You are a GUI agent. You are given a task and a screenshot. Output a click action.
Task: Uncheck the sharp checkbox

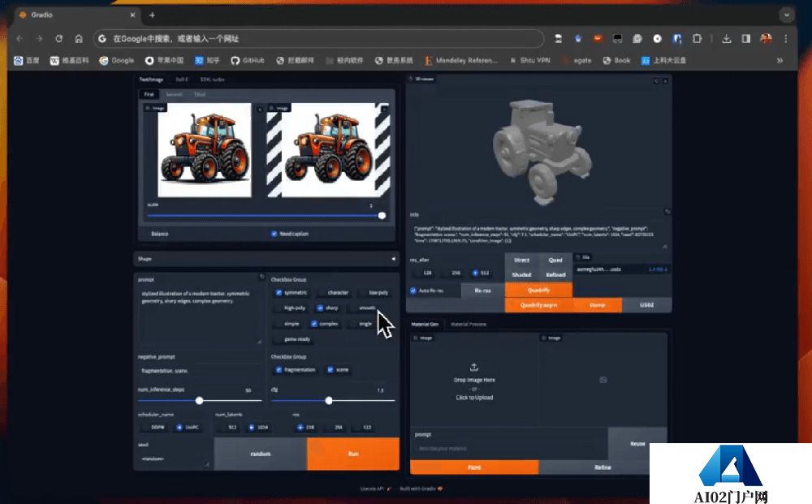click(320, 308)
